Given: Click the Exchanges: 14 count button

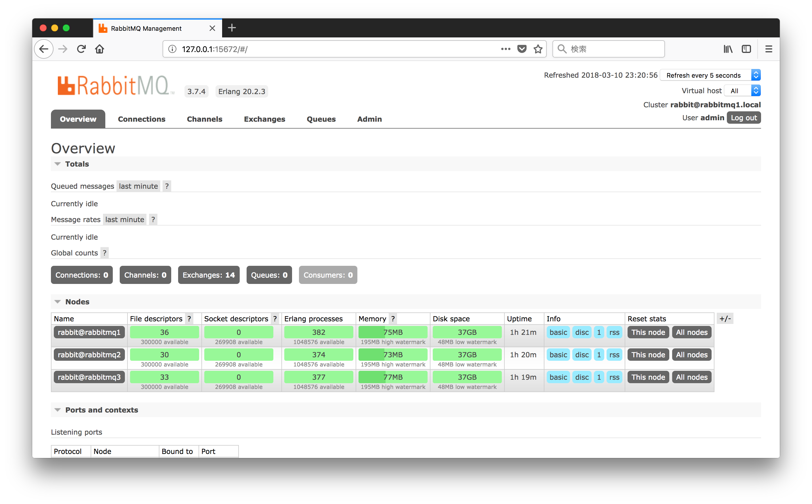Looking at the screenshot, I should pos(209,275).
